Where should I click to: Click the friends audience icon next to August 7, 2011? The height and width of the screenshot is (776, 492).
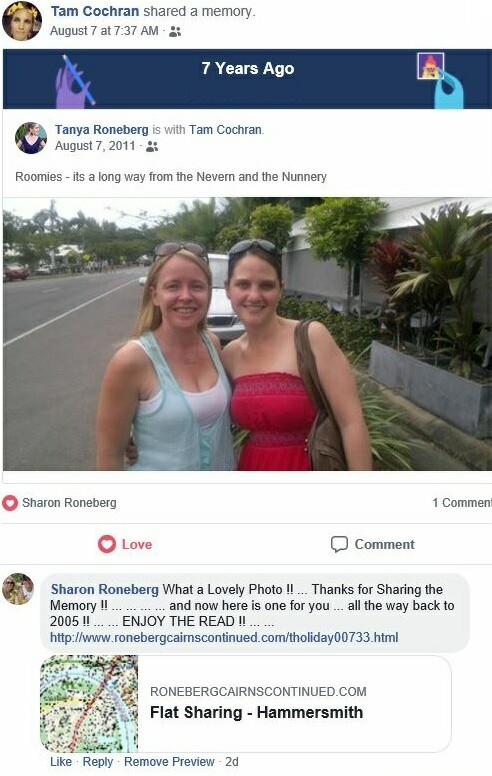tap(152, 146)
